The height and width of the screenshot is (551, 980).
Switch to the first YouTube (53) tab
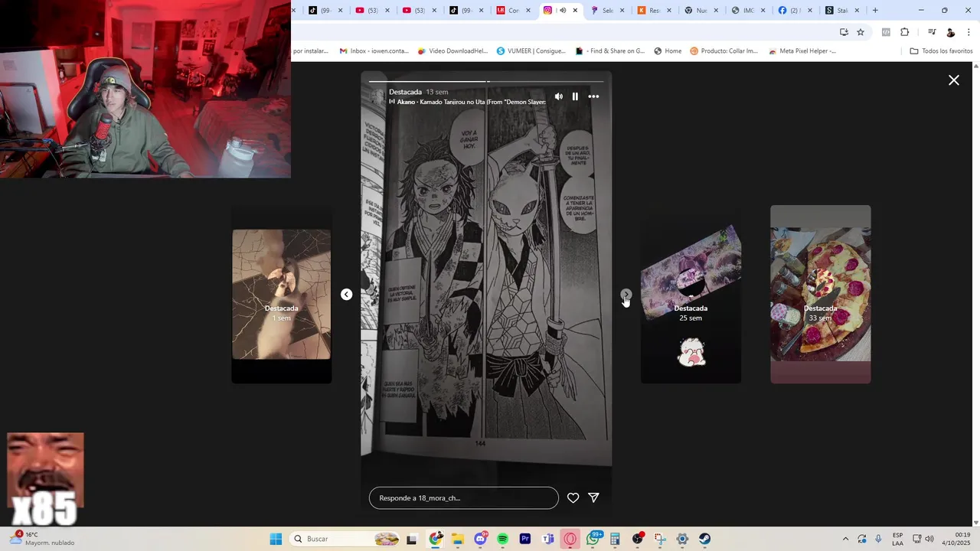tap(374, 10)
